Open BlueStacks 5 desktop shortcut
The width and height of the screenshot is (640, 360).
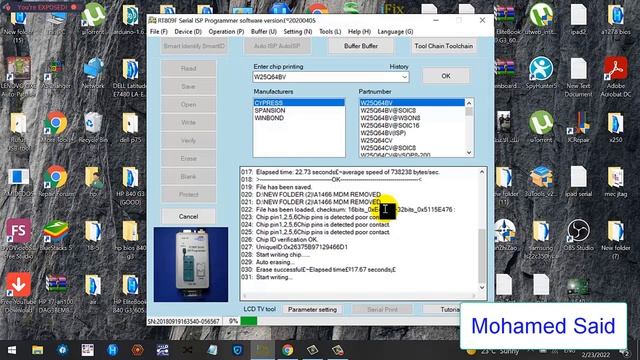[56, 235]
